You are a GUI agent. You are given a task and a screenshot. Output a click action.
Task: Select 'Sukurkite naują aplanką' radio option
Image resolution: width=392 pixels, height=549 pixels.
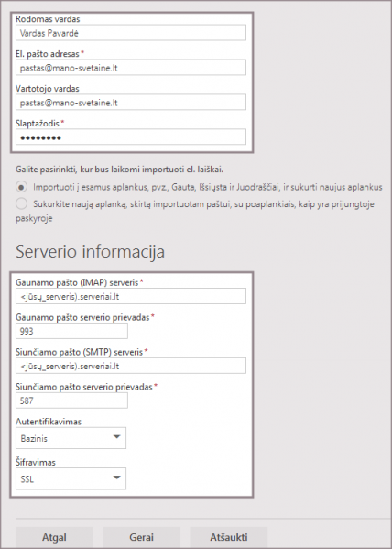pos(21,203)
